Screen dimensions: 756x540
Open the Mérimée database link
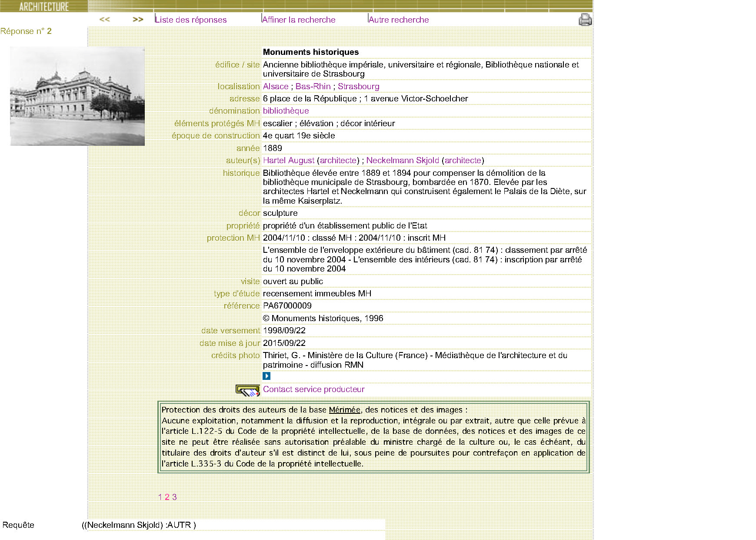coord(344,410)
